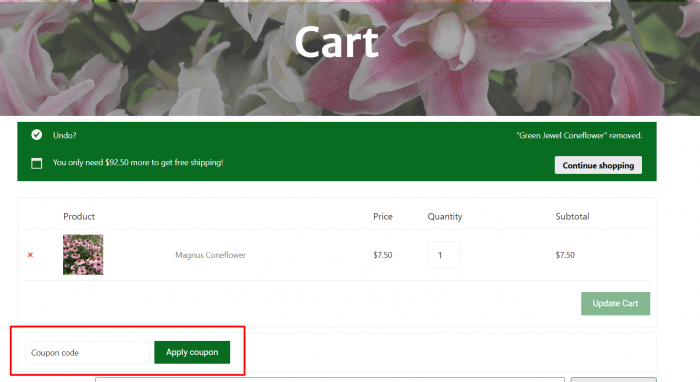Click the checkmark icon beside Undo

point(37,135)
